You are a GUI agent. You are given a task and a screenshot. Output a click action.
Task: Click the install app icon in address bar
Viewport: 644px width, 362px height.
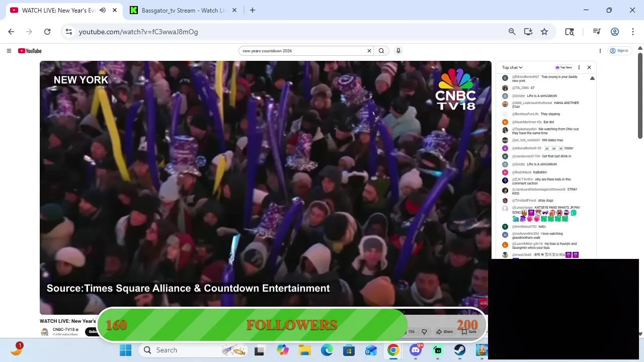click(528, 32)
